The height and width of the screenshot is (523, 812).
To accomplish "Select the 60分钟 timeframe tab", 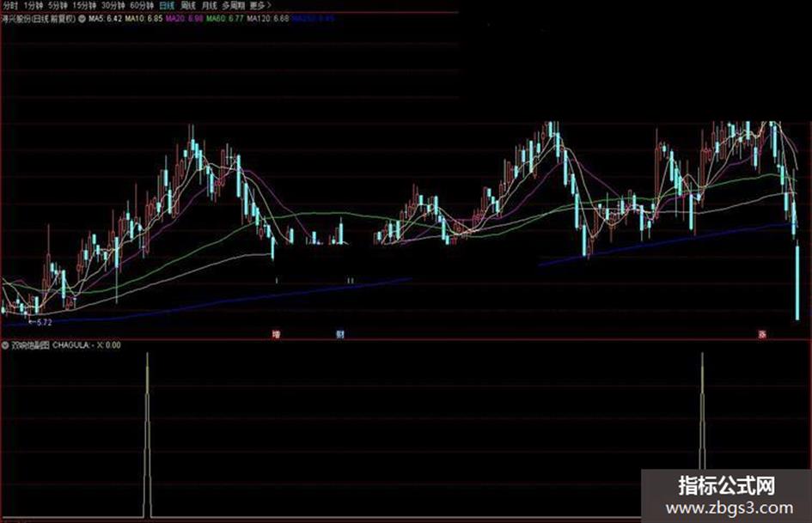I will pos(142,5).
